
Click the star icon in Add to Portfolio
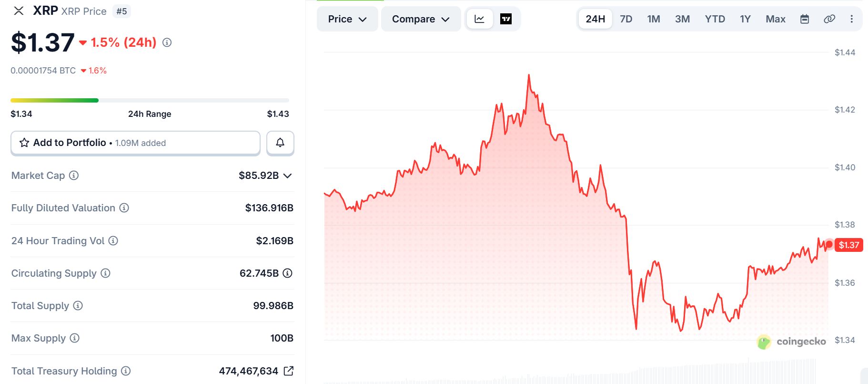tap(24, 143)
